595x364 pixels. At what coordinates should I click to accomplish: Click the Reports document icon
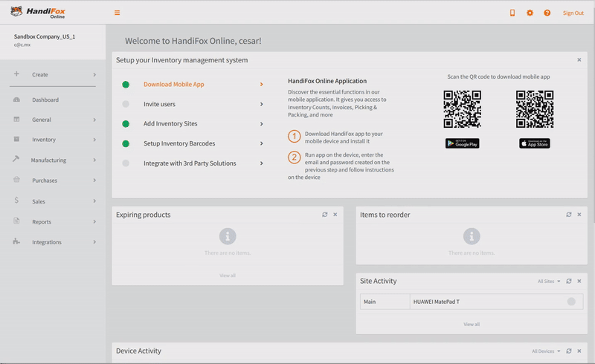pyautogui.click(x=16, y=221)
